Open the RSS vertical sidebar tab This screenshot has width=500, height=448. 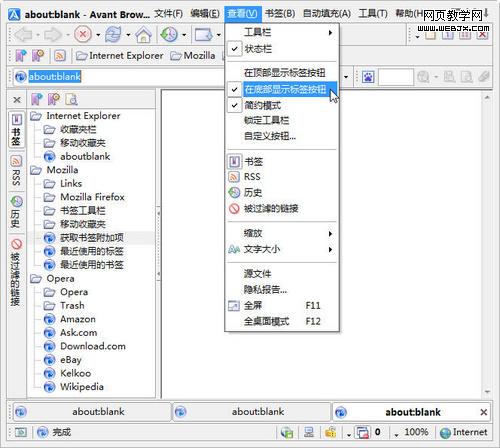(x=16, y=171)
